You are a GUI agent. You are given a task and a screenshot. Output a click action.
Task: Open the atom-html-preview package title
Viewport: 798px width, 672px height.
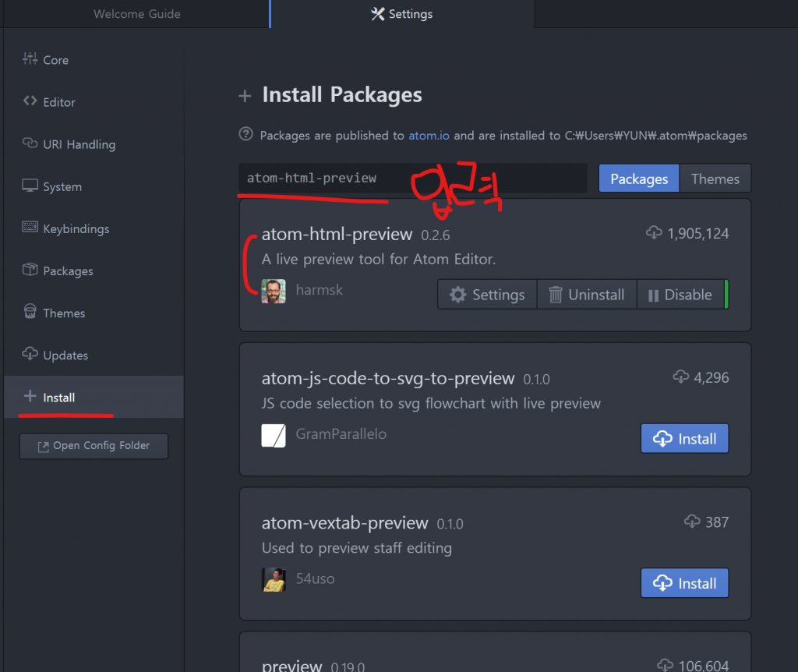pos(337,234)
